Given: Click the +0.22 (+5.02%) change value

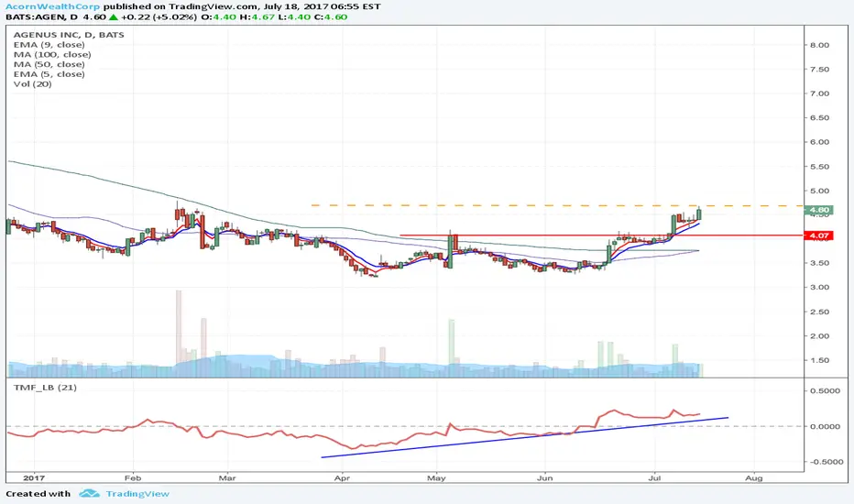Looking at the screenshot, I should 159,16.
